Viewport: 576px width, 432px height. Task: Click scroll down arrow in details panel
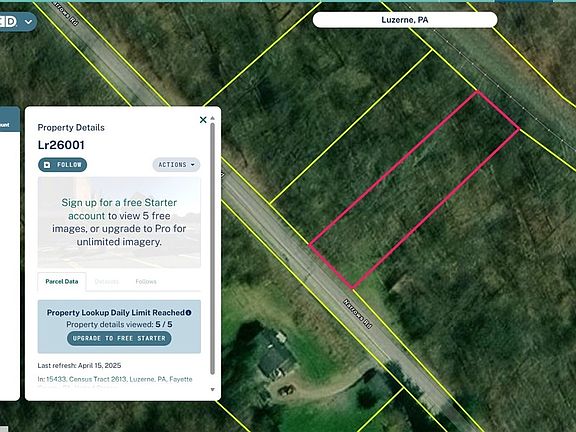click(212, 389)
